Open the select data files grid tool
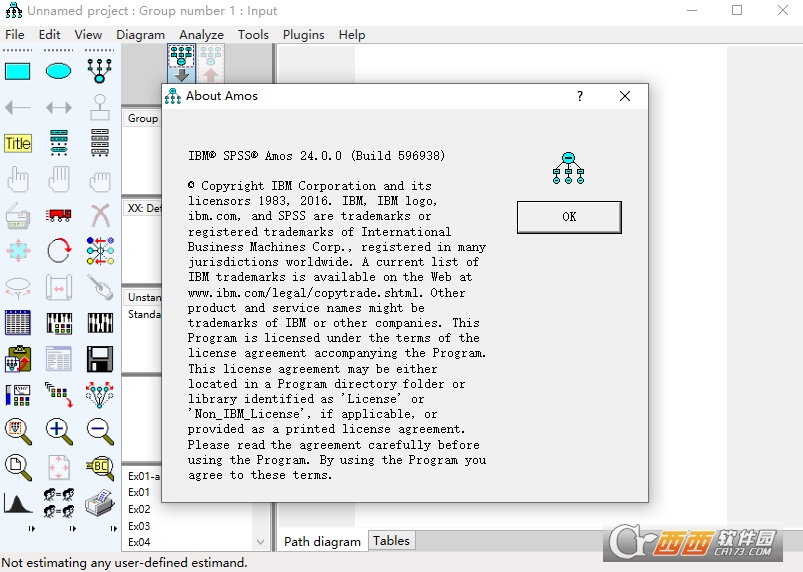The width and height of the screenshot is (803, 572). (18, 323)
